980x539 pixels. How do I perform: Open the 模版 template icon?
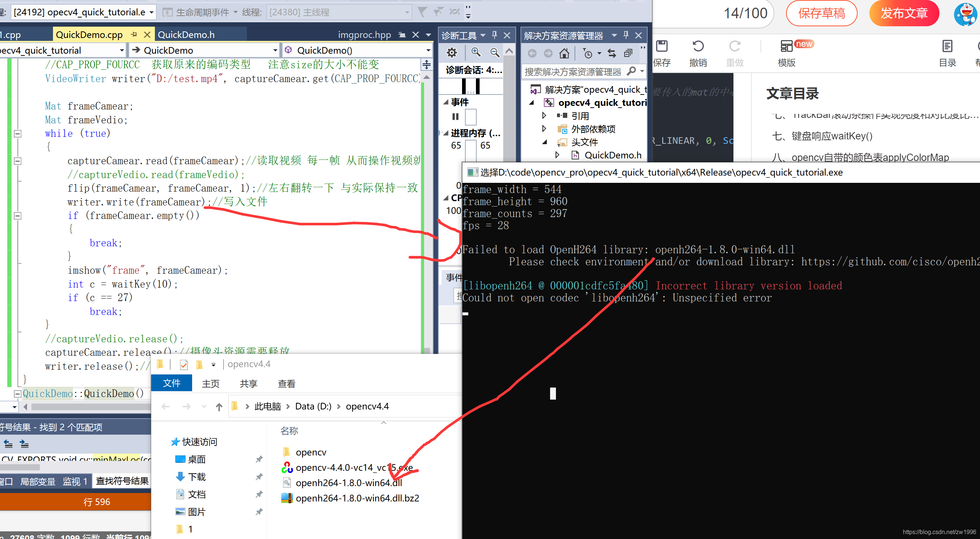[x=786, y=47]
